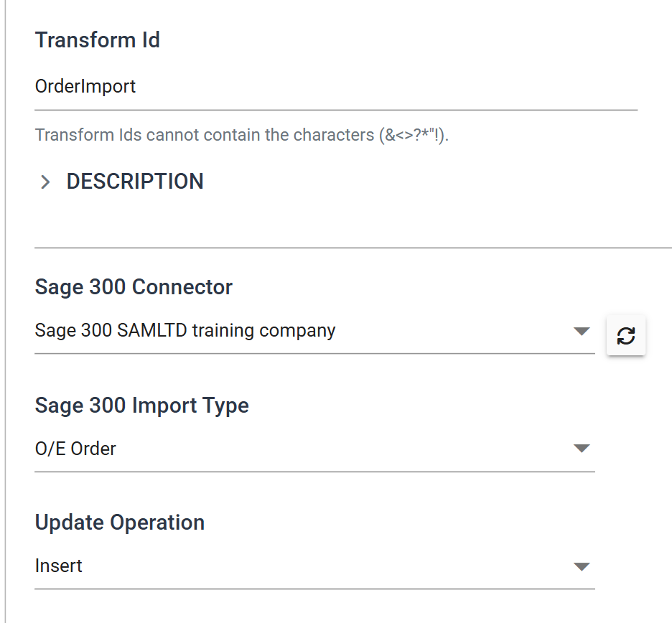This screenshot has width=672, height=623.
Task: Expand the DESCRIPTION section chevron
Action: (x=45, y=182)
